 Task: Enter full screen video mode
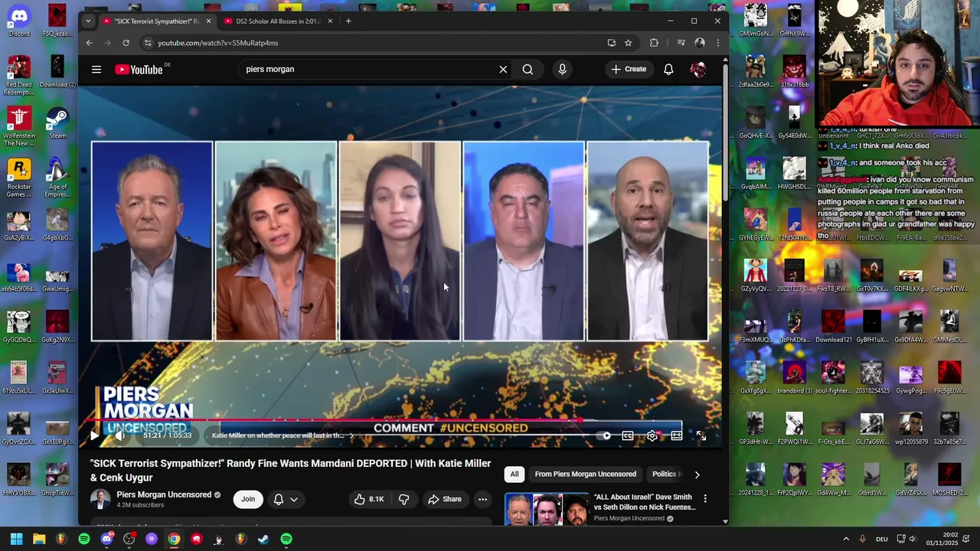tap(701, 435)
